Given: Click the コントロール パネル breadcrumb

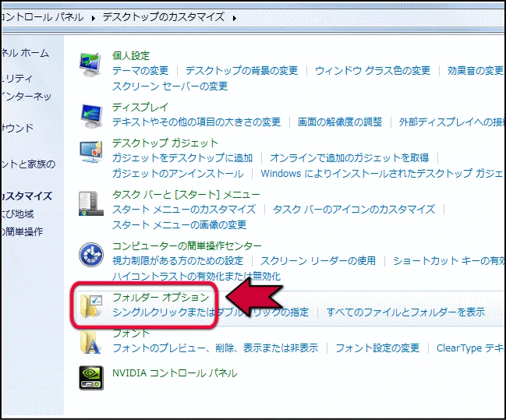Looking at the screenshot, I should pos(43,17).
